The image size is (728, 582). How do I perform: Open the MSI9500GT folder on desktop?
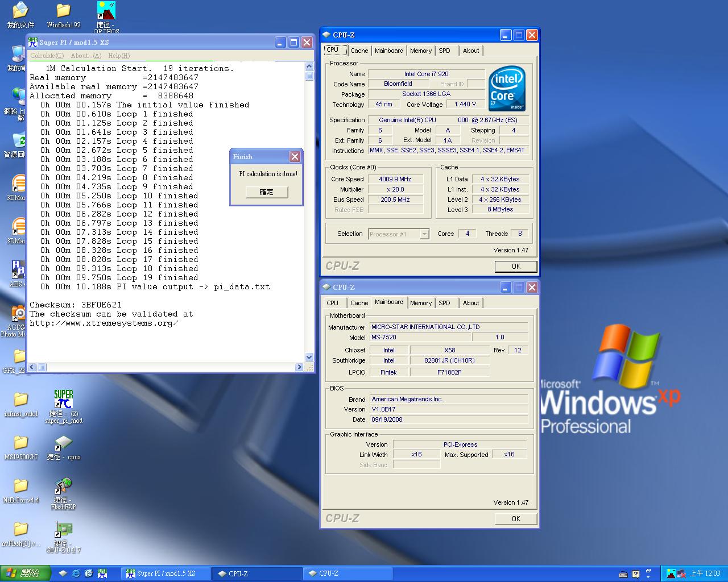pyautogui.click(x=20, y=447)
